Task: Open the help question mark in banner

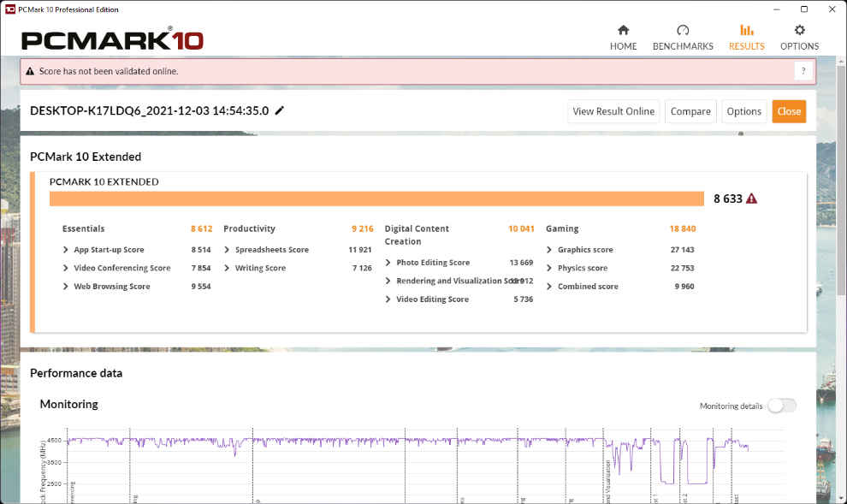Action: click(803, 71)
